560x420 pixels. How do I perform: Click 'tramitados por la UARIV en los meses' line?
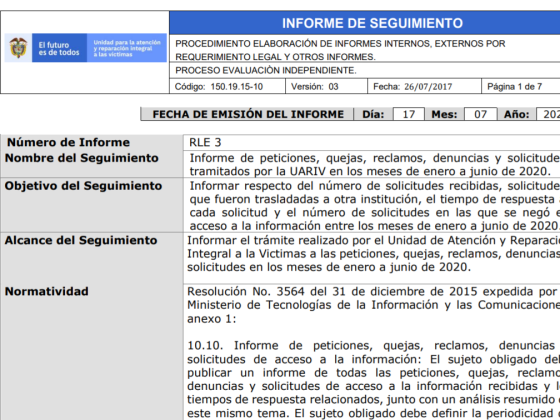click(x=370, y=171)
